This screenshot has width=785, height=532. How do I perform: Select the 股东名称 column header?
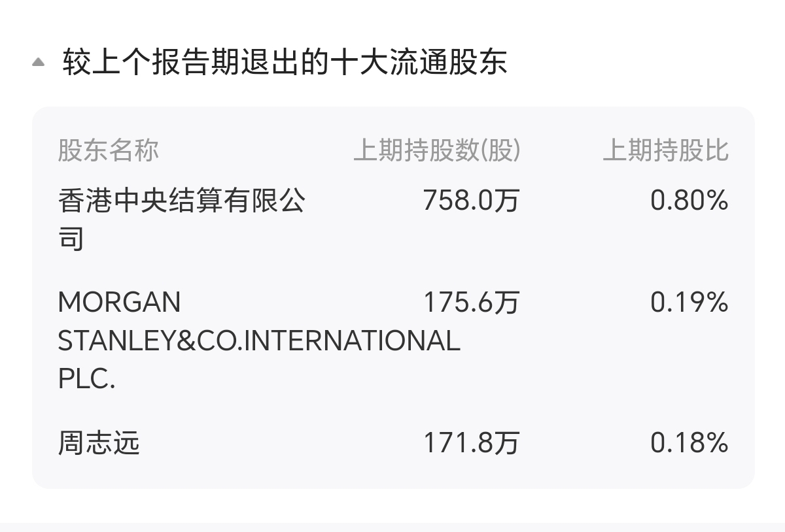tap(109, 150)
